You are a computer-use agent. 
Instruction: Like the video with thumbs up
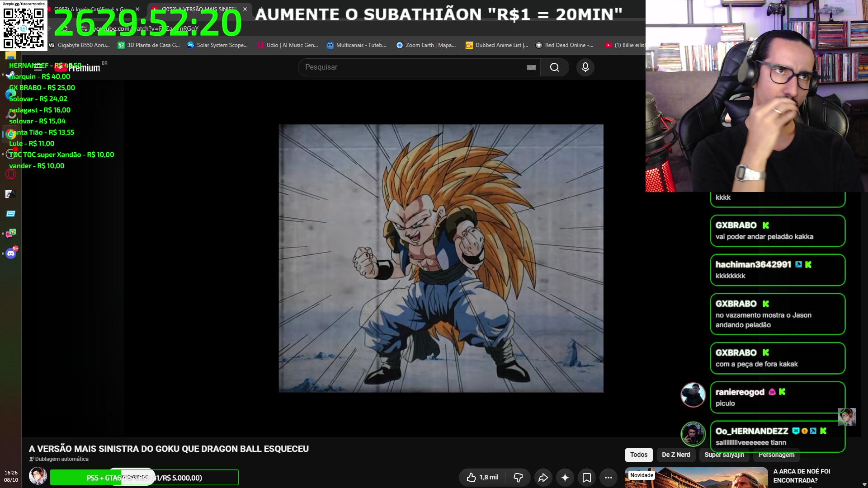pos(482,478)
